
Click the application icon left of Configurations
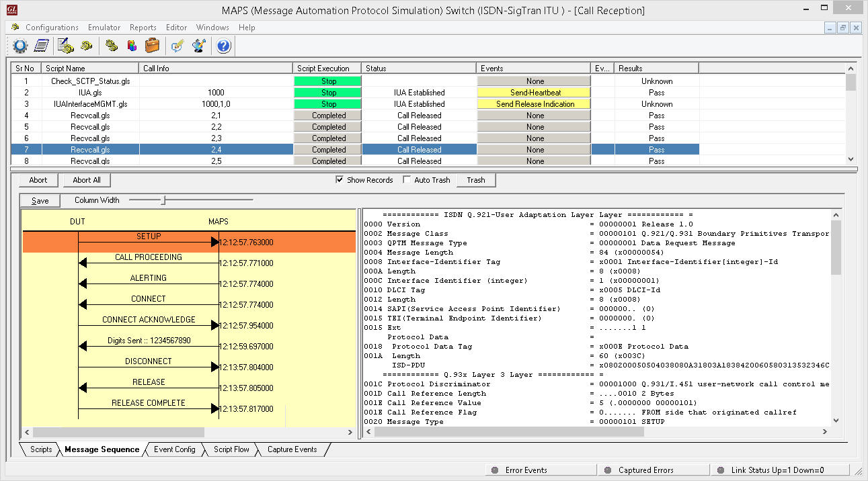click(15, 28)
